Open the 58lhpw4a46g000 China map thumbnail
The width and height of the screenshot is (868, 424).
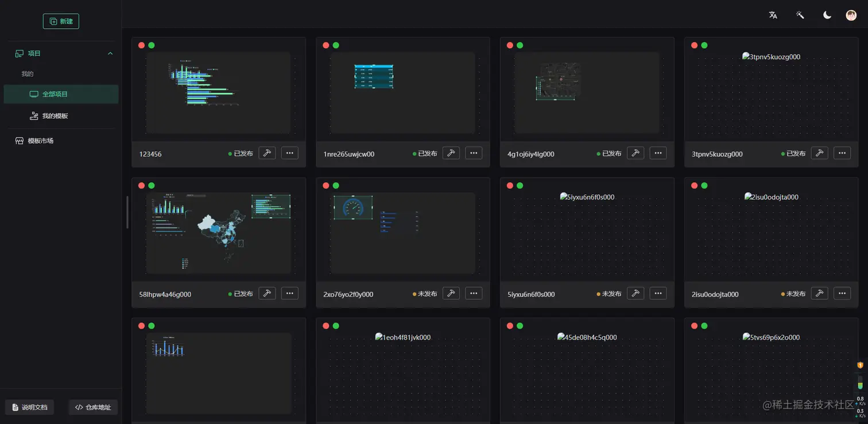pyautogui.click(x=219, y=233)
